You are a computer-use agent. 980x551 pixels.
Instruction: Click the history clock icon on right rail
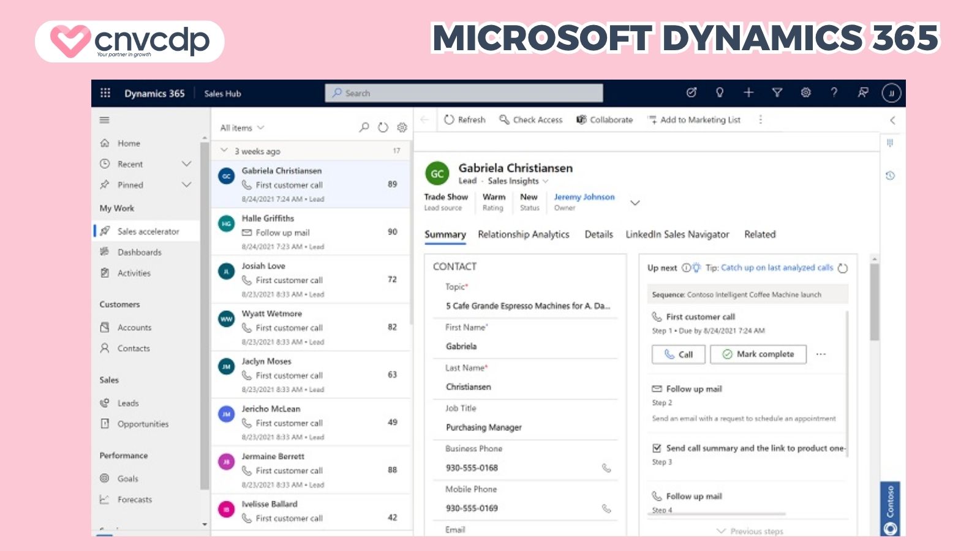[x=891, y=176]
